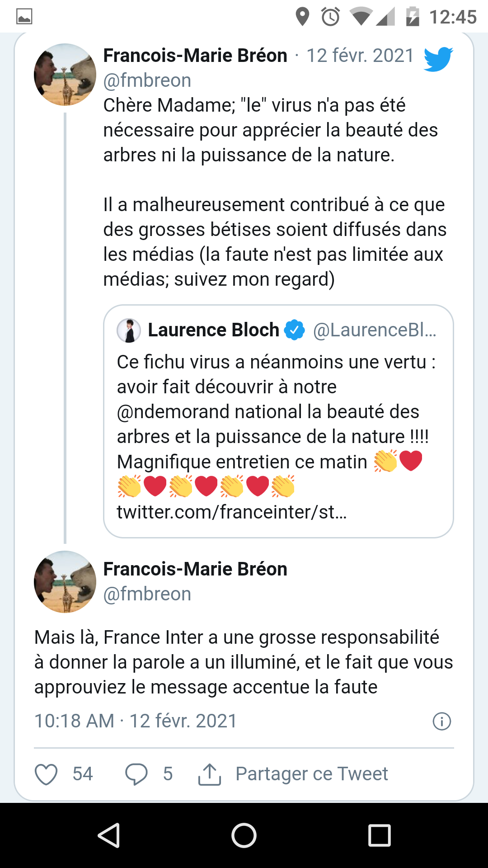Click the 12 févr. 2021 header date
488x868 pixels.
(360, 56)
